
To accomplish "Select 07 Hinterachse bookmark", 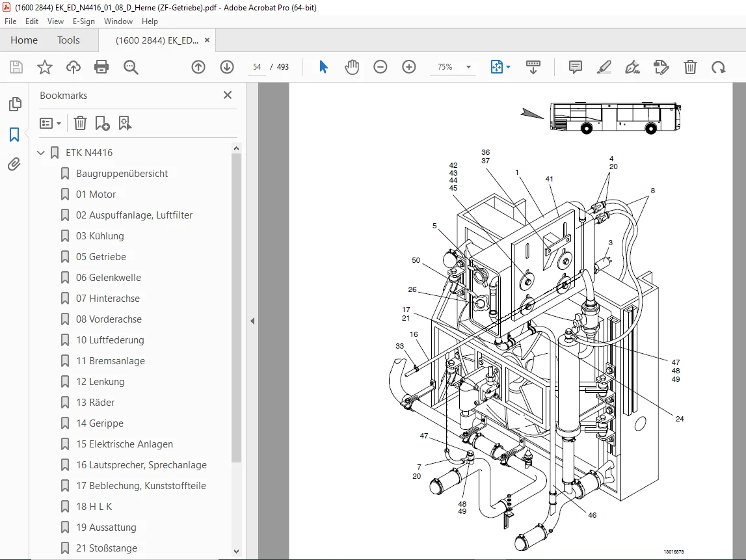I will 108,299.
